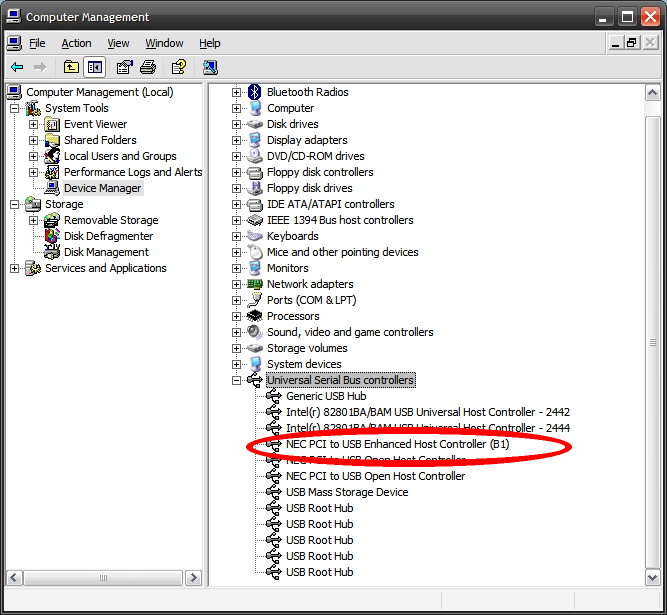
Task: Expand Services and Applications in left tree
Action: 14,268
